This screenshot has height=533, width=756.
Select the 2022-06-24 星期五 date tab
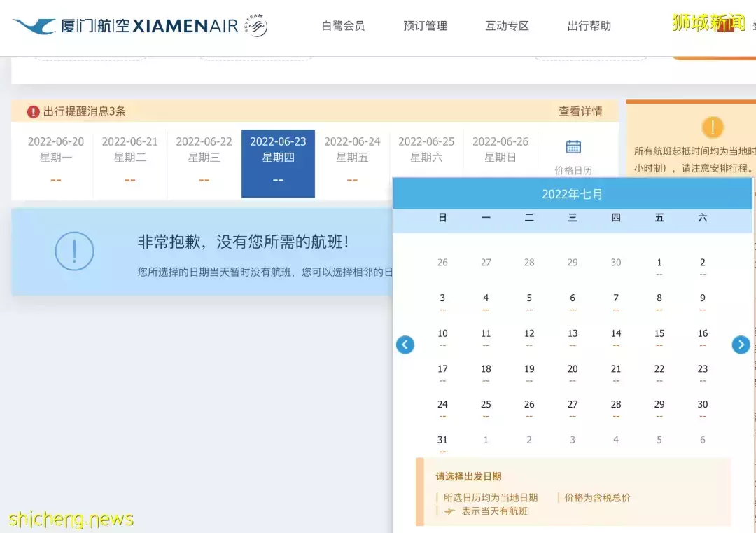[x=352, y=151]
